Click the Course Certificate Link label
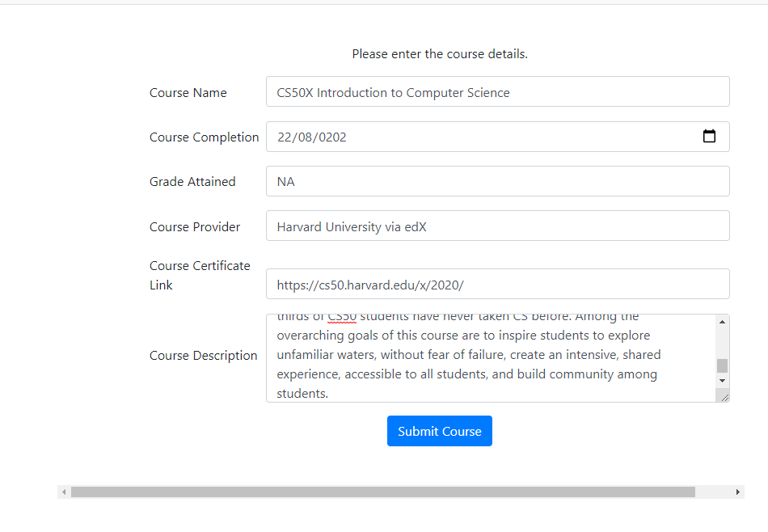This screenshot has width=768, height=532. pos(200,276)
